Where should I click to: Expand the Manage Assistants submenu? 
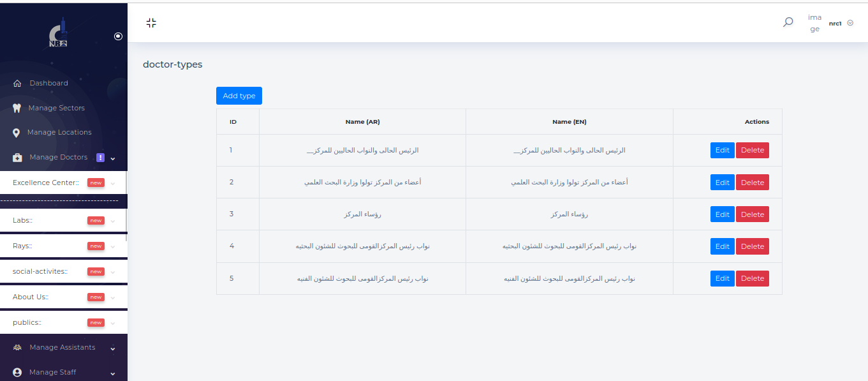pyautogui.click(x=113, y=348)
